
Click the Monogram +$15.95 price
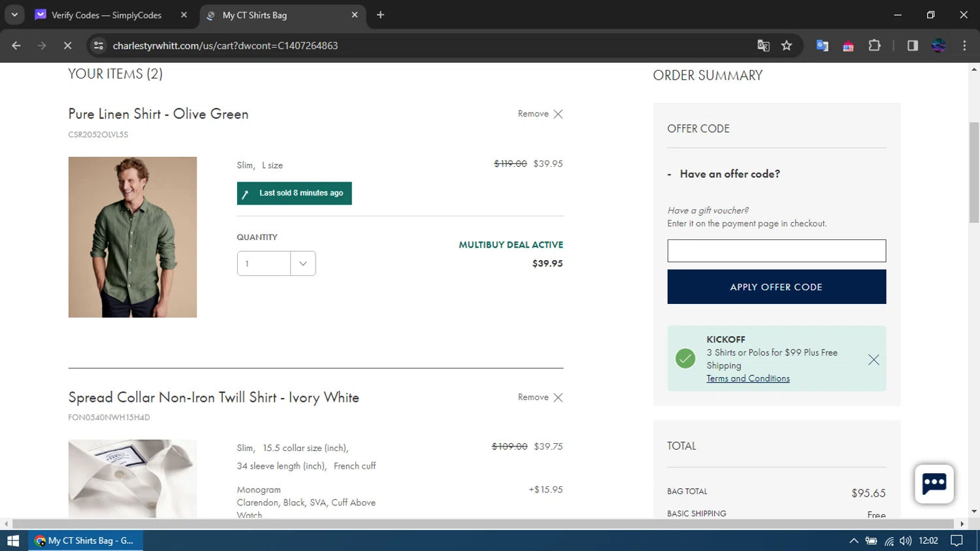(546, 490)
